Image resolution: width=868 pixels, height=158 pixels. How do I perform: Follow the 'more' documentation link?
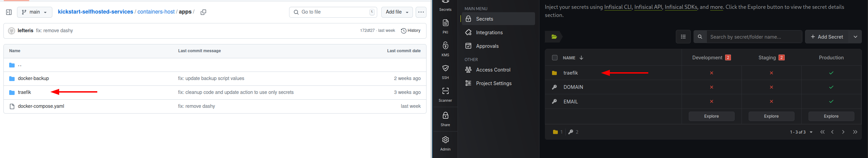(x=716, y=7)
